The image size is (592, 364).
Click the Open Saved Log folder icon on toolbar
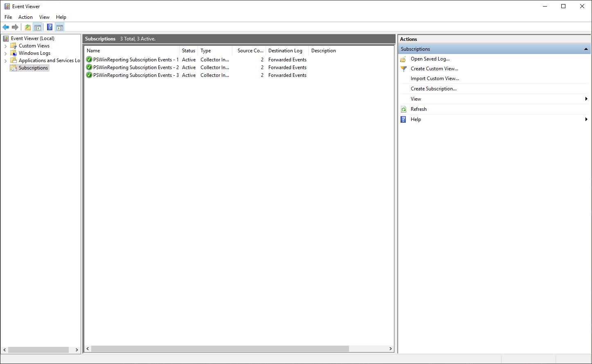click(x=27, y=27)
